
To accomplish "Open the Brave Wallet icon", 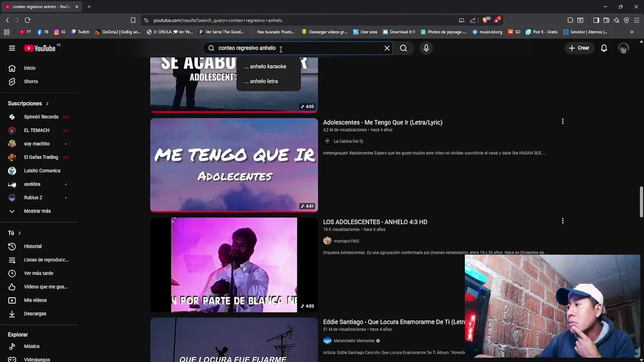I will [606, 20].
